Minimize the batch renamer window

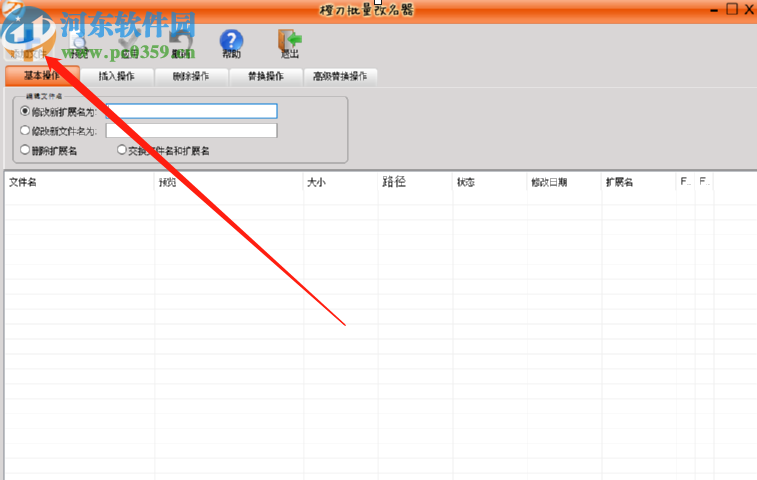[x=714, y=10]
